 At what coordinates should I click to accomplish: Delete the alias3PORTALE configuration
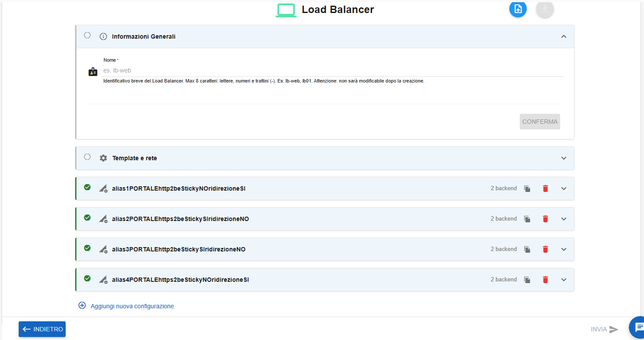tap(545, 249)
